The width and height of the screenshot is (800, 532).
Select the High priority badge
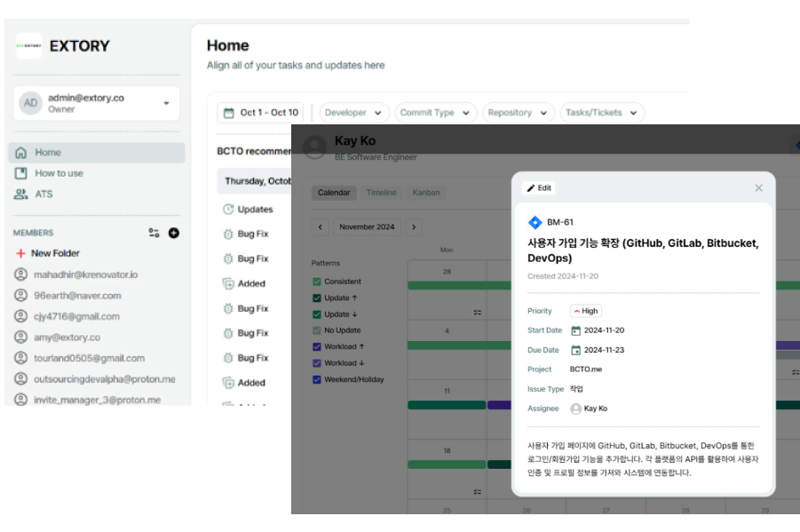coord(585,311)
